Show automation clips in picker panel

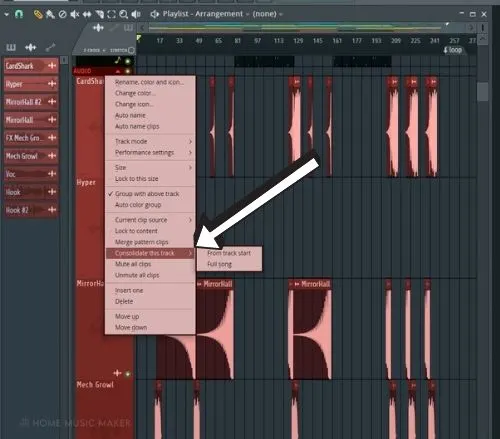point(50,48)
